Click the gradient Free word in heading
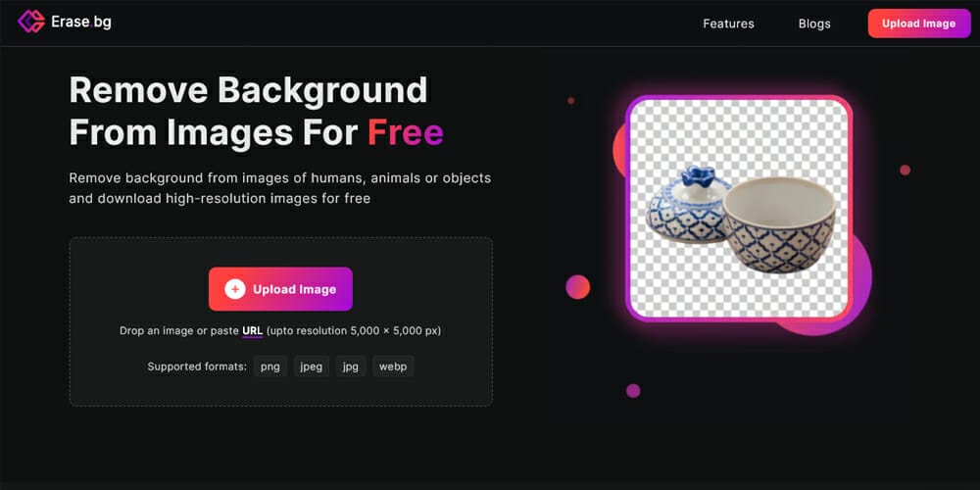Image resolution: width=980 pixels, height=490 pixels. [406, 132]
